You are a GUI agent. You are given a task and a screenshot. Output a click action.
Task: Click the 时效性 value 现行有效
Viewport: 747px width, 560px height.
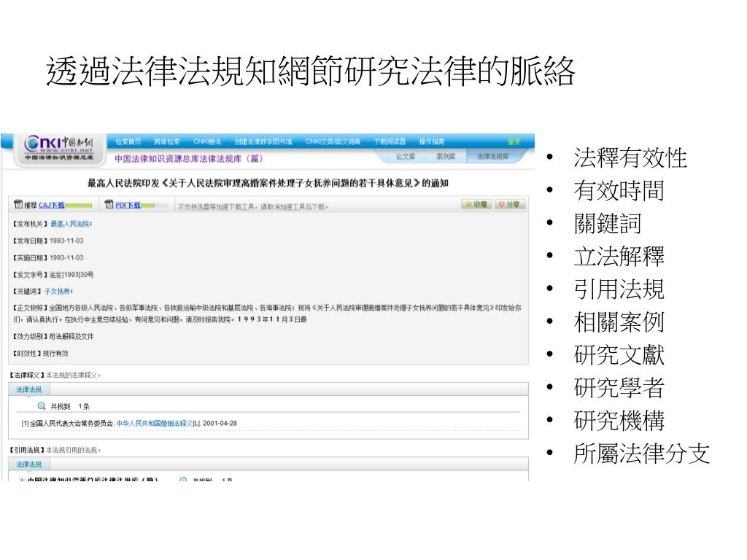pos(55,354)
